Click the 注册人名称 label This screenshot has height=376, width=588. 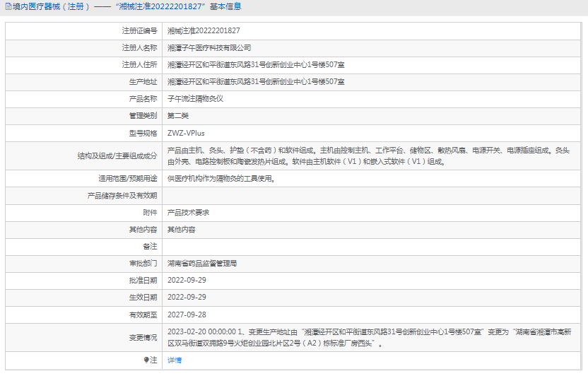click(139, 48)
